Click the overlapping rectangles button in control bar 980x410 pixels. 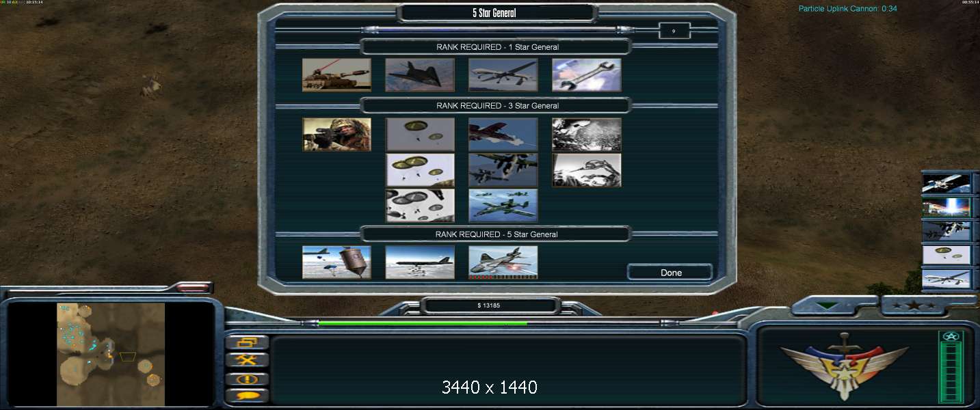point(247,342)
